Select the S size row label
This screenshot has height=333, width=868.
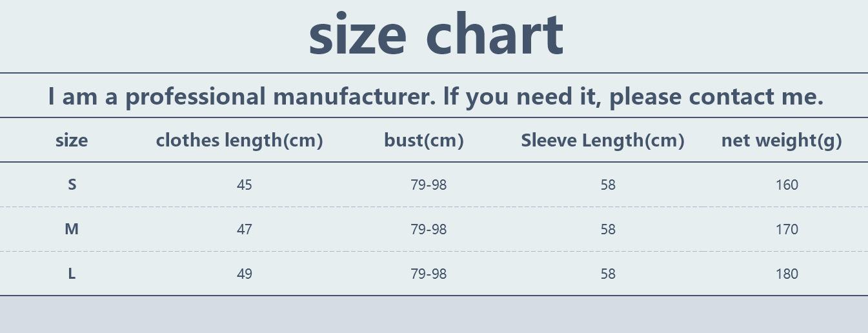[72, 185]
